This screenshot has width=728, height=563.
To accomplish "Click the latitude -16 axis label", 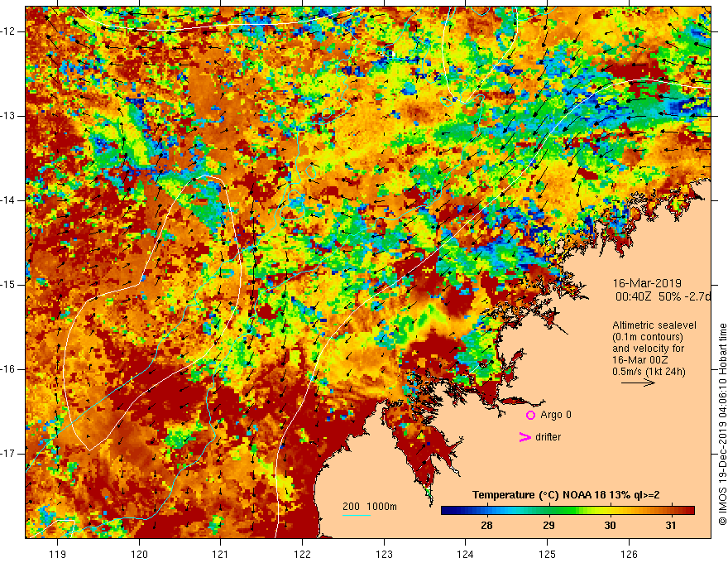I will click(9, 369).
